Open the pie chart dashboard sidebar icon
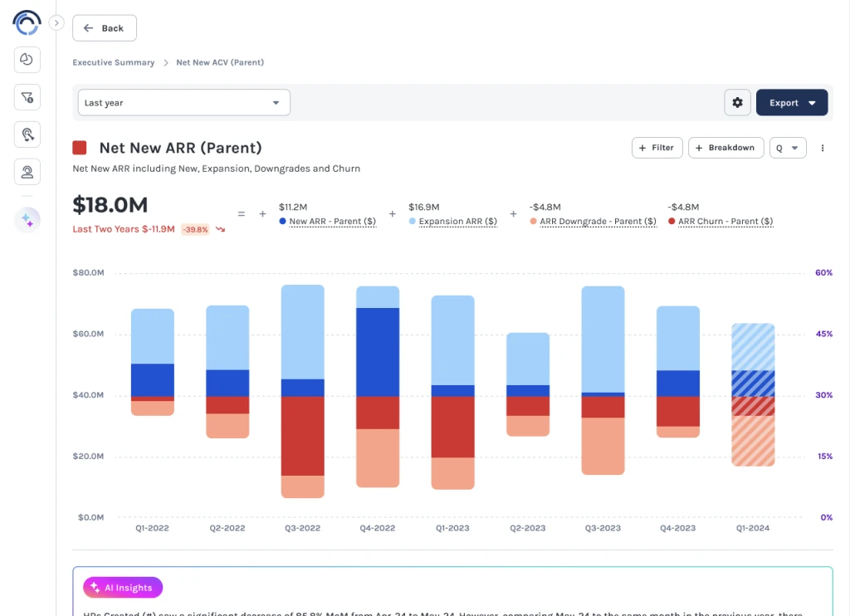 (x=27, y=60)
